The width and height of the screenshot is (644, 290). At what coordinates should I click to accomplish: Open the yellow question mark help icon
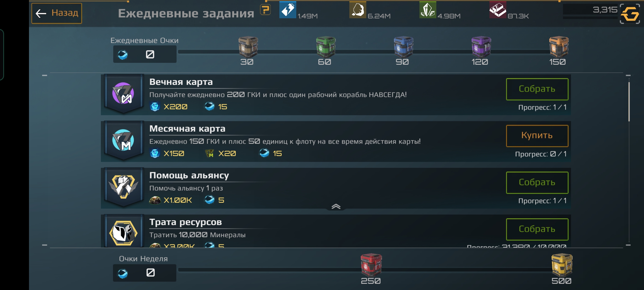coord(265,10)
